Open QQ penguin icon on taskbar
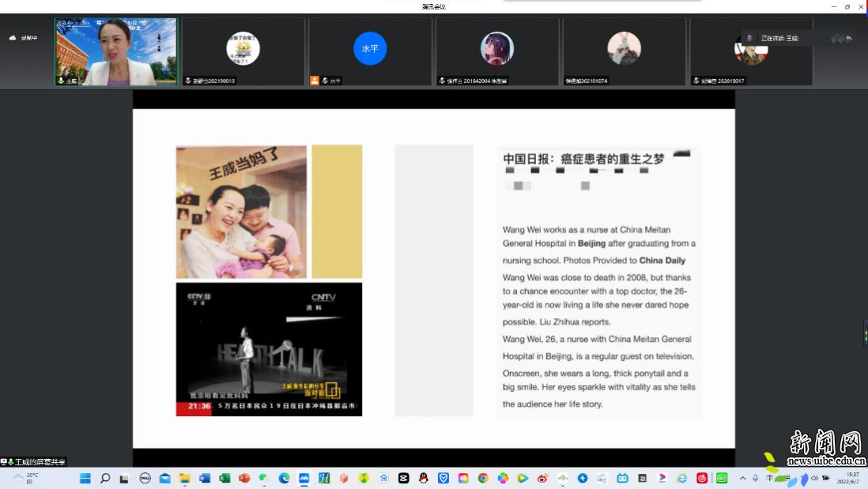Image resolution: width=868 pixels, height=489 pixels. click(424, 479)
